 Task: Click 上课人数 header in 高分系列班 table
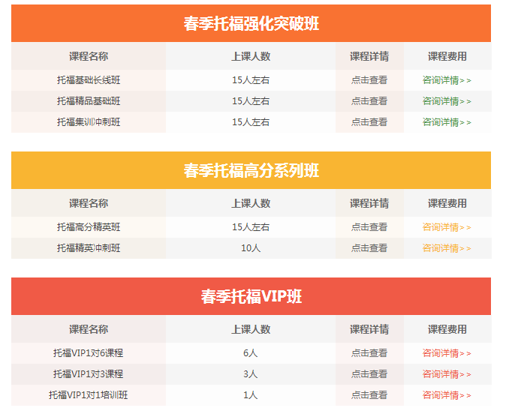(x=251, y=203)
